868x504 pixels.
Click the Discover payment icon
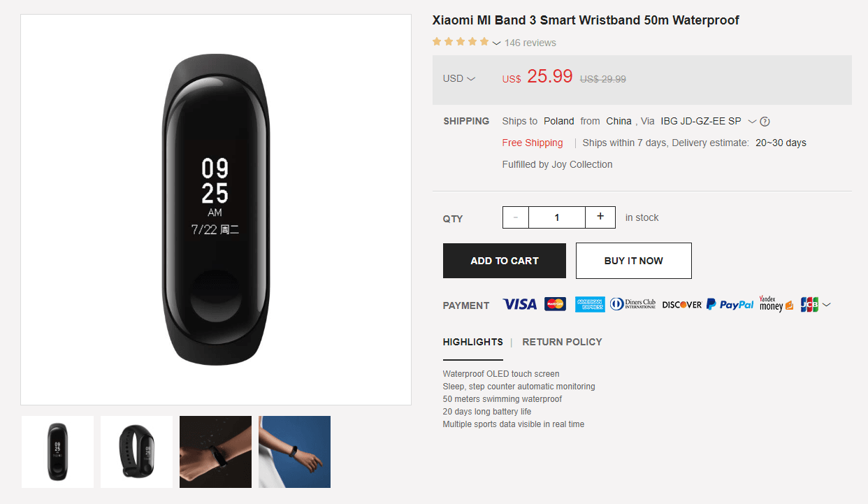[682, 305]
